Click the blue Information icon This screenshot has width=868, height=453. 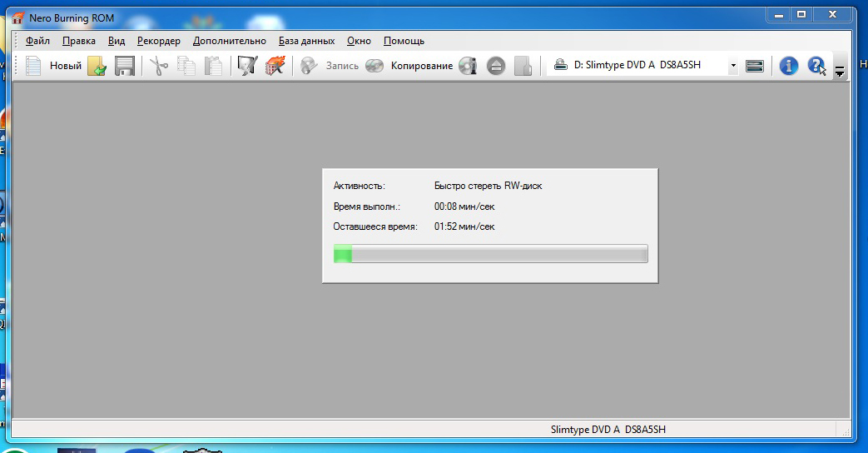(788, 66)
